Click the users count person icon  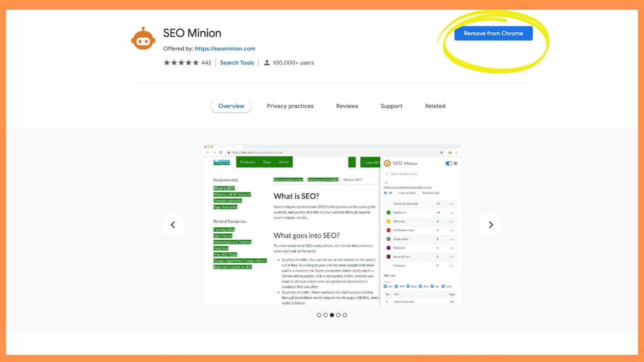pyautogui.click(x=266, y=62)
